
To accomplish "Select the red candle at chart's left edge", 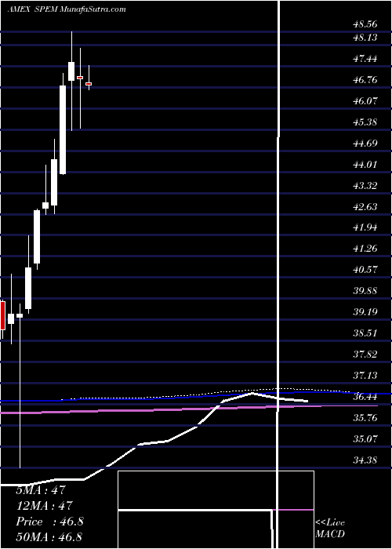I will [2, 315].
